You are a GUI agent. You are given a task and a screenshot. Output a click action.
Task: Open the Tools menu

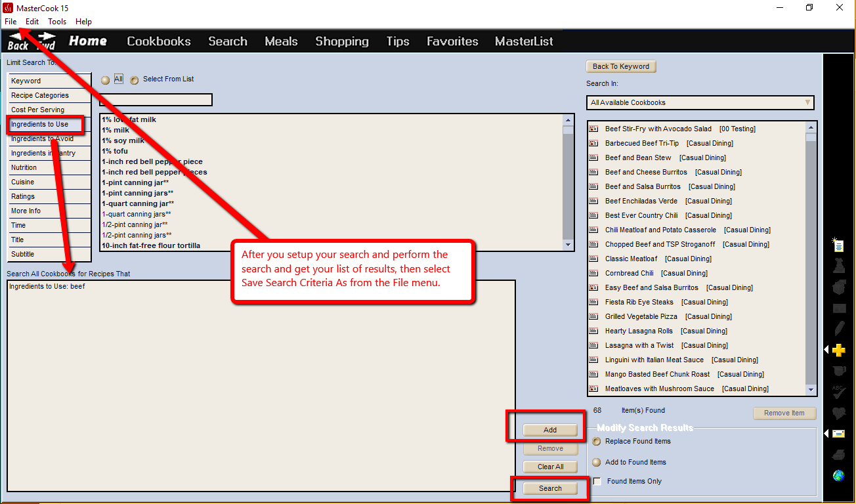(x=57, y=22)
